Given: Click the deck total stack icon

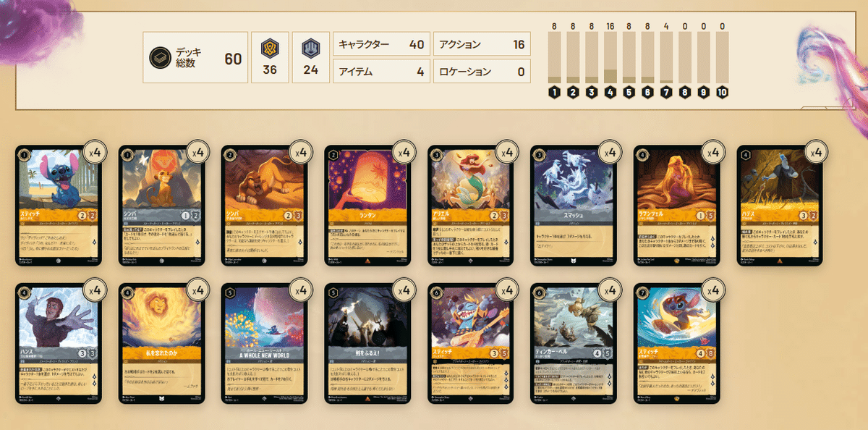Looking at the screenshot, I should coord(161,57).
